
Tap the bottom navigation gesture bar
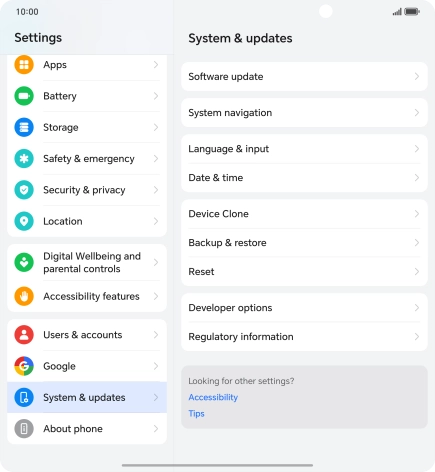217,465
